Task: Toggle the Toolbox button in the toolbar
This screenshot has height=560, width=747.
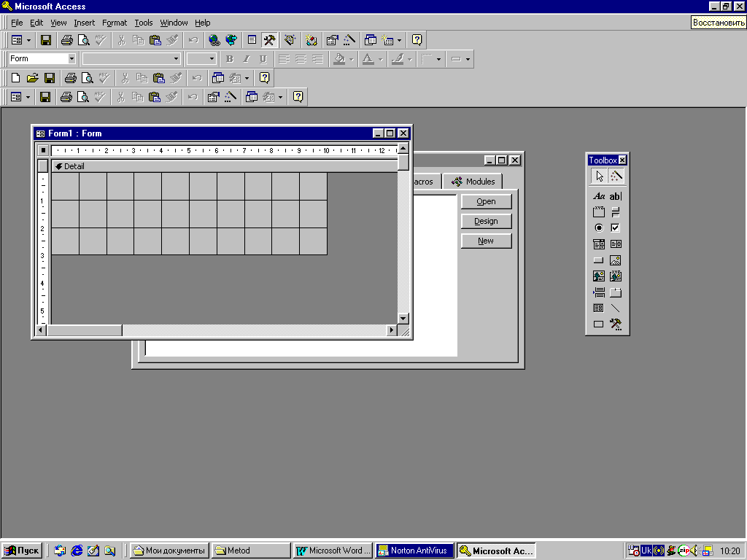Action: 269,40
